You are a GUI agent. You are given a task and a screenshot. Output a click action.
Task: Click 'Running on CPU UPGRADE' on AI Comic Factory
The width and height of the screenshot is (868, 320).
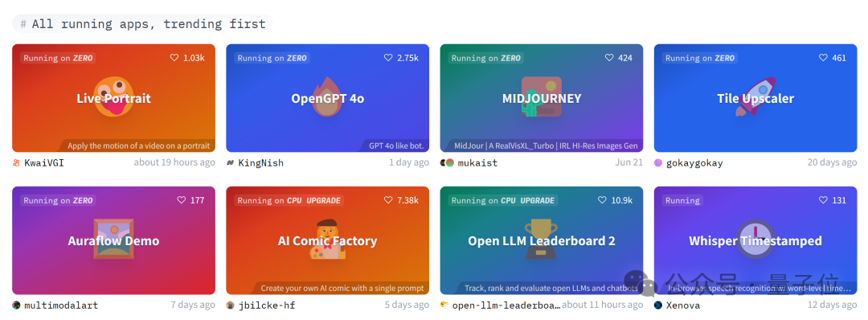pyautogui.click(x=289, y=200)
